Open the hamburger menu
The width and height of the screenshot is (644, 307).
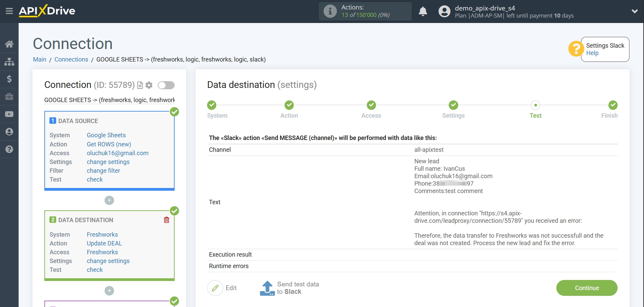(x=9, y=11)
